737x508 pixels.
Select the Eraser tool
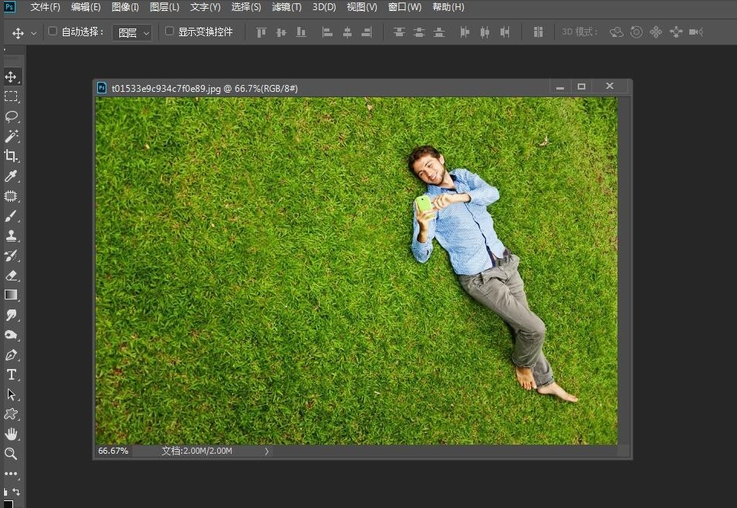11,275
